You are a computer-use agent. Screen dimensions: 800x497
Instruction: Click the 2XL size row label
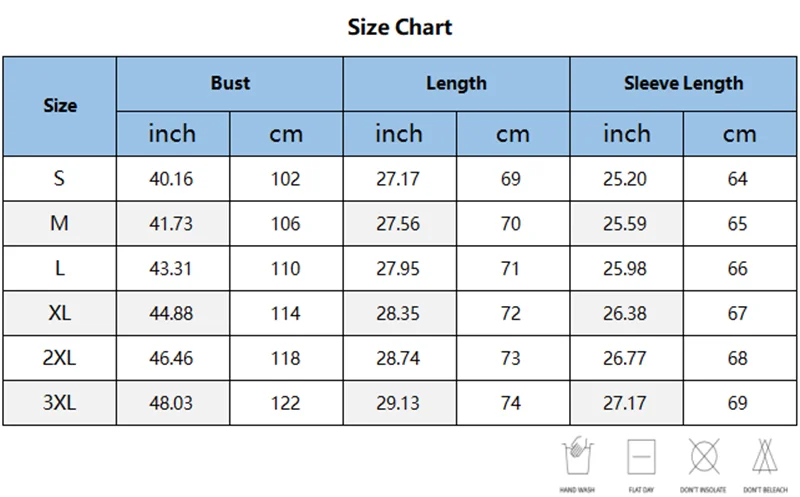pos(60,358)
